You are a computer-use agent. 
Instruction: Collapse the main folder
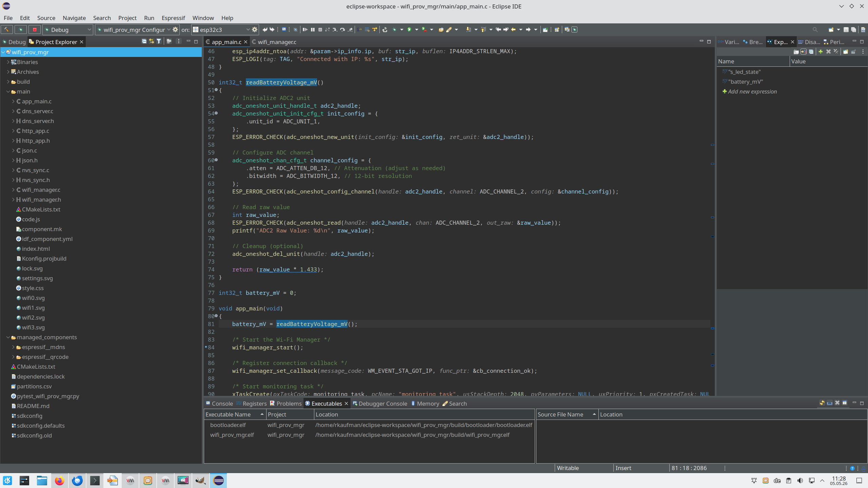click(8, 91)
